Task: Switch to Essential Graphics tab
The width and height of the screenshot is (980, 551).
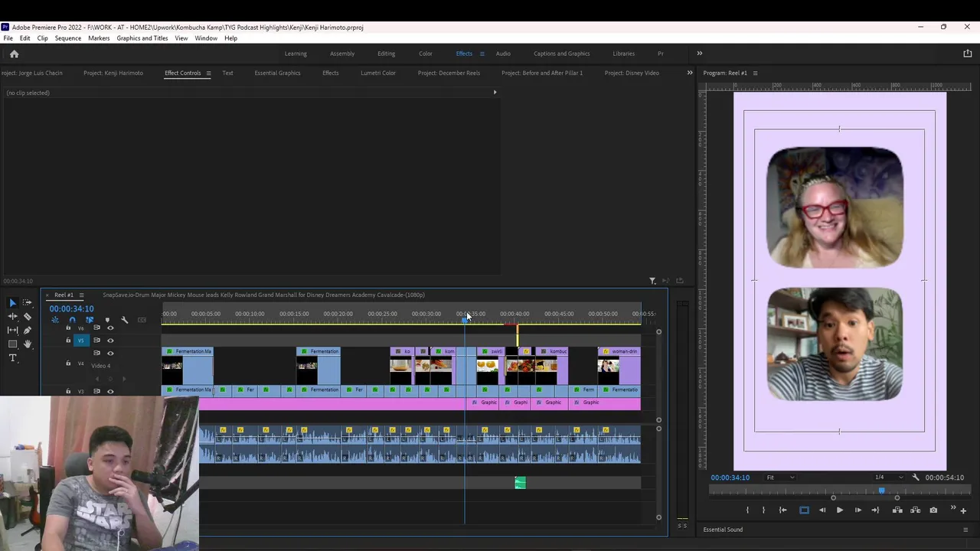Action: click(x=277, y=73)
